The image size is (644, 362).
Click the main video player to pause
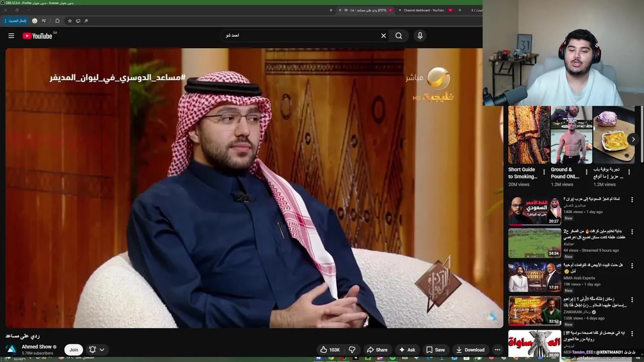point(254,188)
